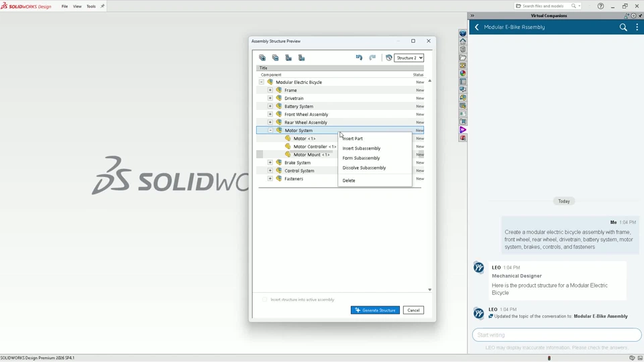644x362 pixels.
Task: Click the Appearances color ball icon in task pane
Action: click(463, 74)
